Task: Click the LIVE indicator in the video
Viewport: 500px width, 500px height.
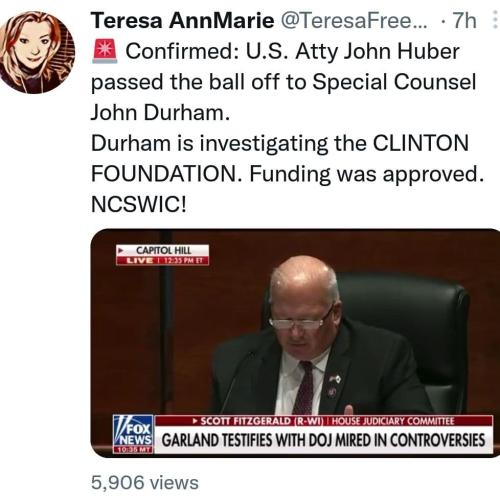Action: [139, 261]
